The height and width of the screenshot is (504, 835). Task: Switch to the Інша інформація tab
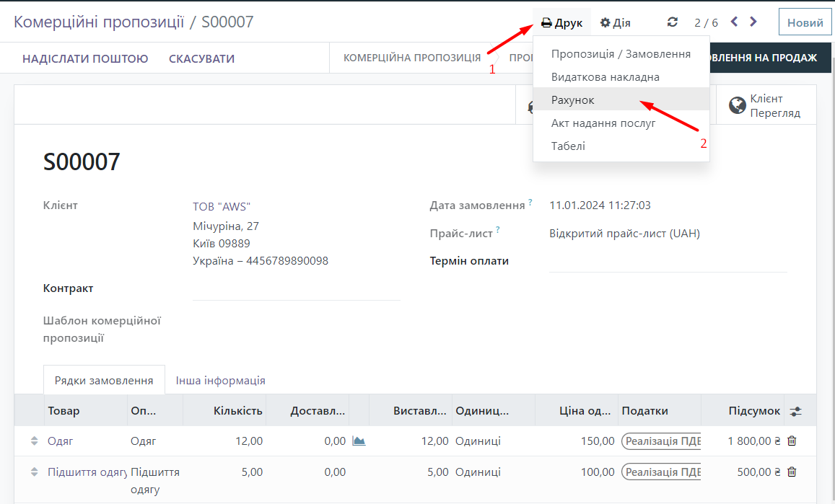(x=220, y=380)
